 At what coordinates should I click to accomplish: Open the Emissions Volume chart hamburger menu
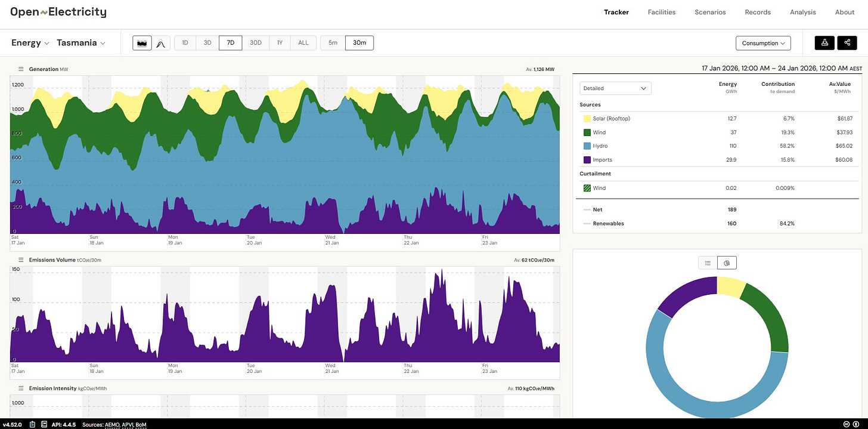(x=20, y=260)
